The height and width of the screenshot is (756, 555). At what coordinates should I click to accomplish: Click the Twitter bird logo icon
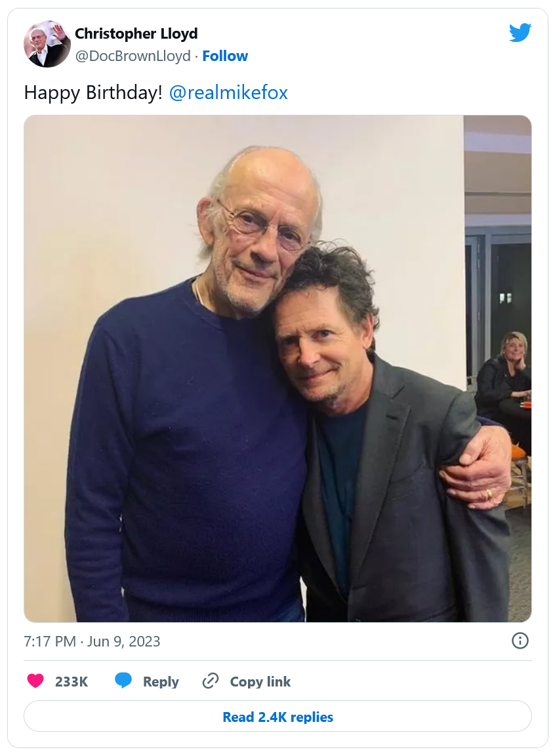(x=520, y=33)
